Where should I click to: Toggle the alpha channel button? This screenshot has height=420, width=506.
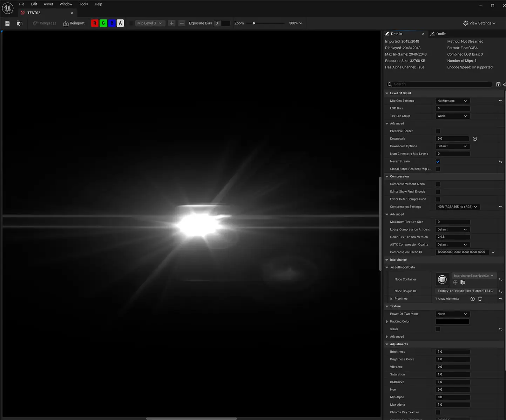[x=120, y=23]
